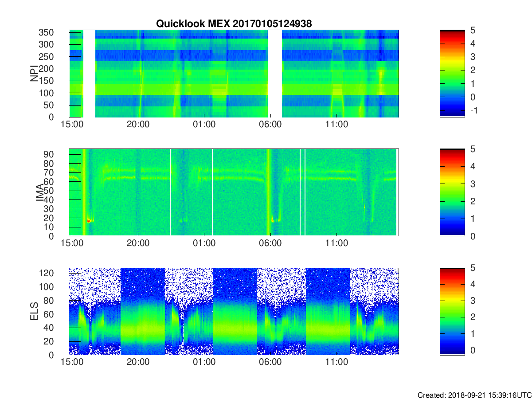This screenshot has height=399, width=532.
Task: Pick the 11:00 time label of NPI plot
Action: point(336,125)
